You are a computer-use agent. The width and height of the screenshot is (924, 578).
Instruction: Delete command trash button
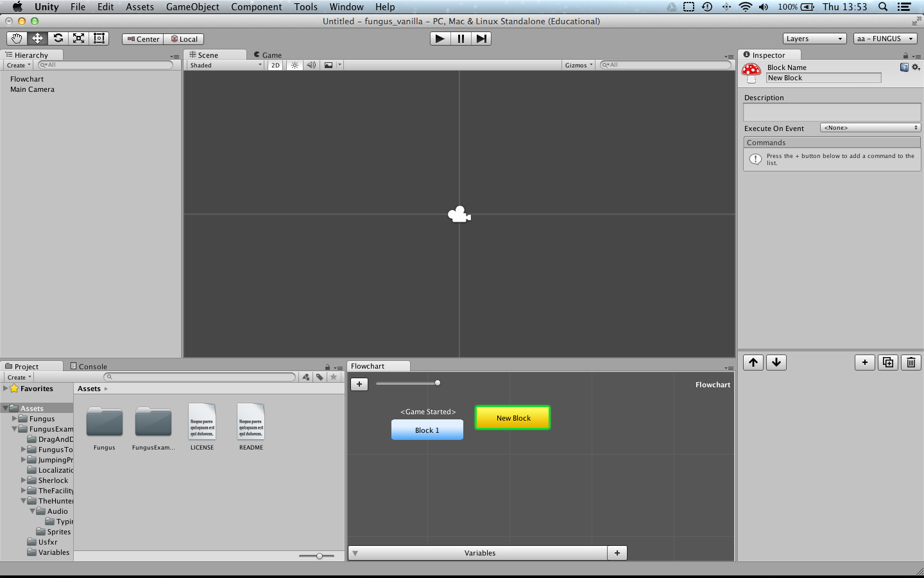911,362
